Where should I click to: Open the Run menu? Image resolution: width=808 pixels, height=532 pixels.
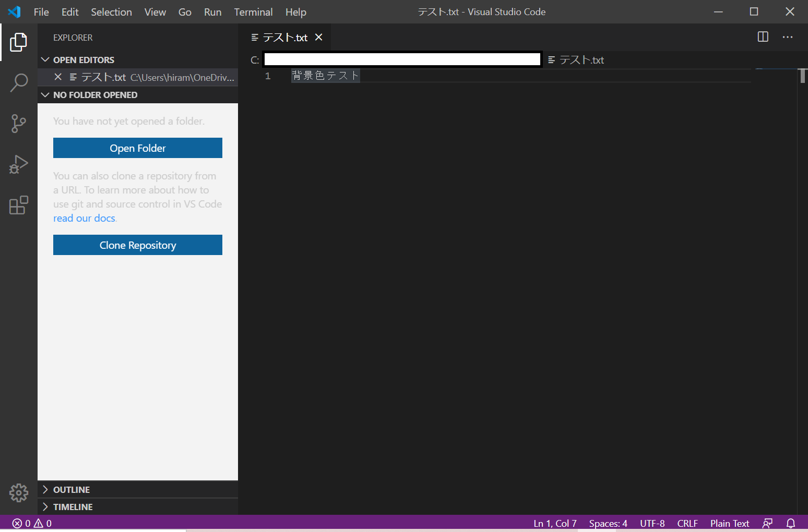pyautogui.click(x=212, y=12)
